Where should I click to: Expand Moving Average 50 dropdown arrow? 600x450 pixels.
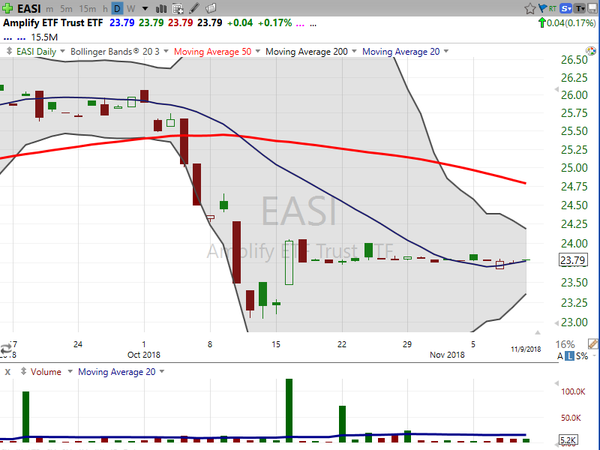[x=258, y=51]
